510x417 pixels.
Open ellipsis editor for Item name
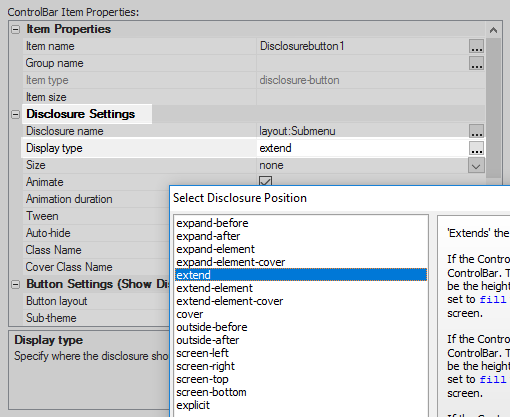(476, 46)
